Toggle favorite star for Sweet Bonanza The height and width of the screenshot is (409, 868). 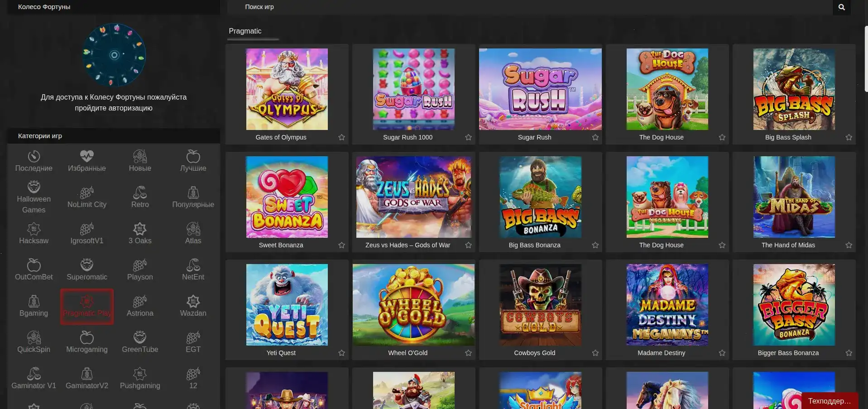pos(341,245)
